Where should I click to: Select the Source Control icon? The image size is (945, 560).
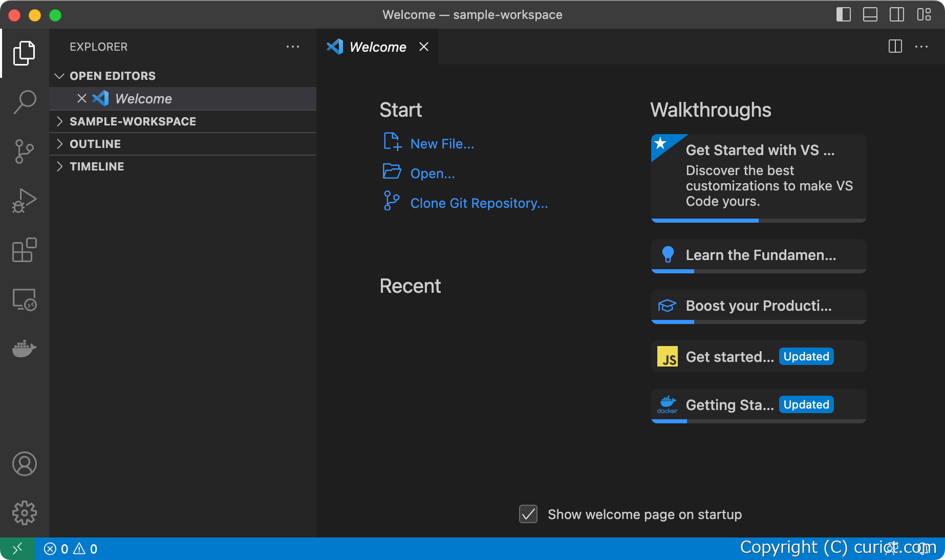pyautogui.click(x=24, y=151)
